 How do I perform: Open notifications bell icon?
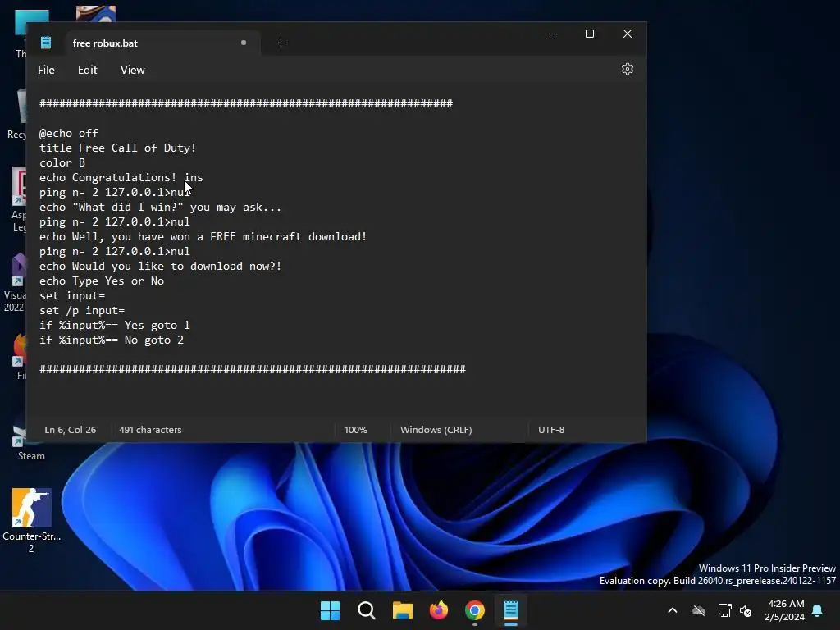point(818,610)
